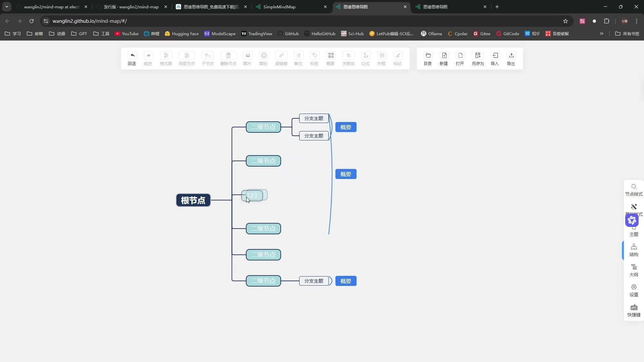Open a new browser tab
This screenshot has width=644, height=362.
coord(497,7)
